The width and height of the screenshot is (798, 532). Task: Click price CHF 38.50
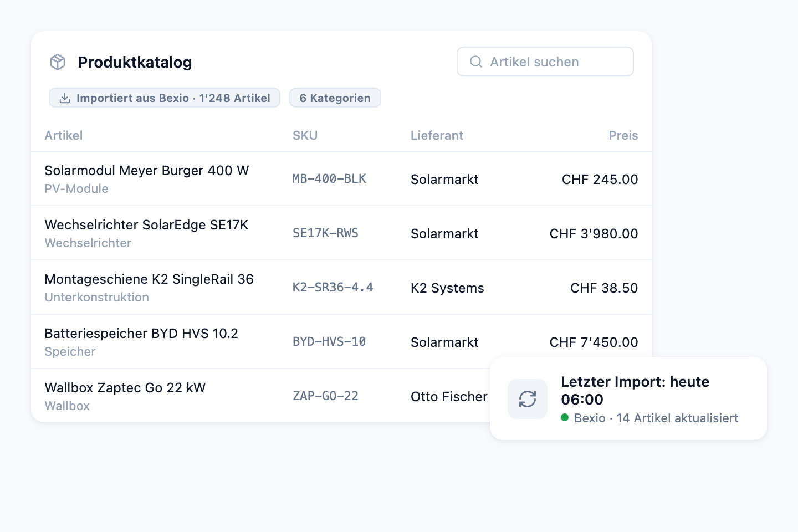click(x=604, y=288)
